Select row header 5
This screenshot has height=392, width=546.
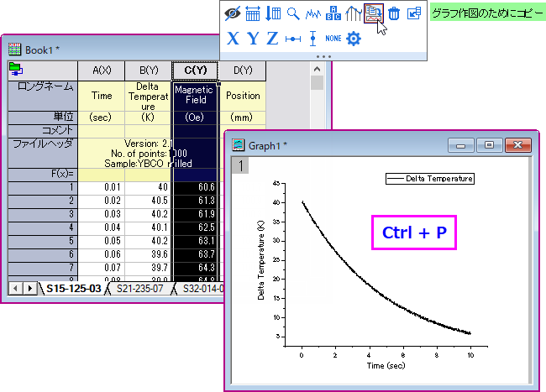(43, 242)
